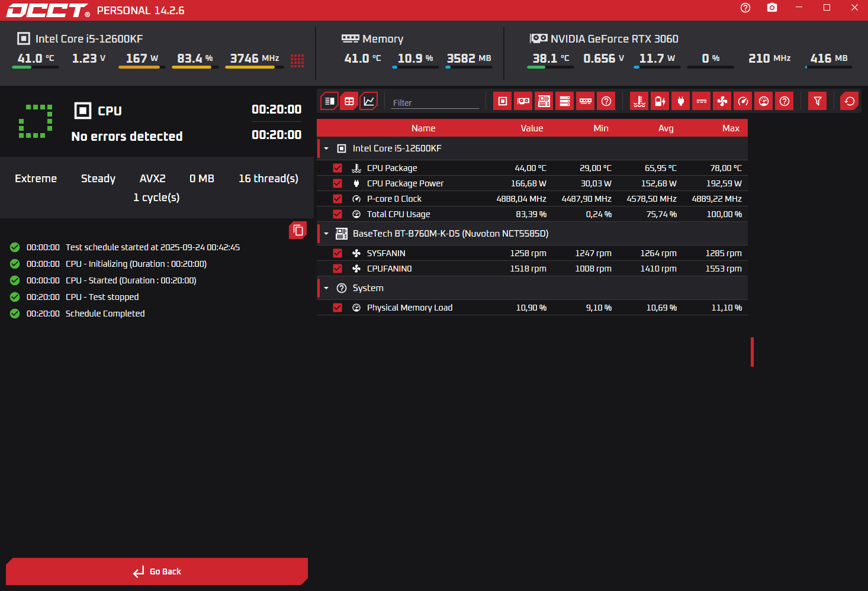This screenshot has height=591, width=868.
Task: Reset sensor statistics with the refresh icon
Action: pyautogui.click(x=850, y=101)
